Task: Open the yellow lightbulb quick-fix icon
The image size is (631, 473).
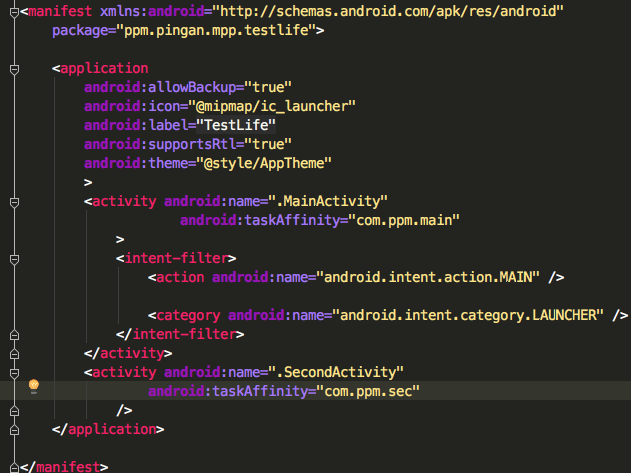Action: (34, 386)
